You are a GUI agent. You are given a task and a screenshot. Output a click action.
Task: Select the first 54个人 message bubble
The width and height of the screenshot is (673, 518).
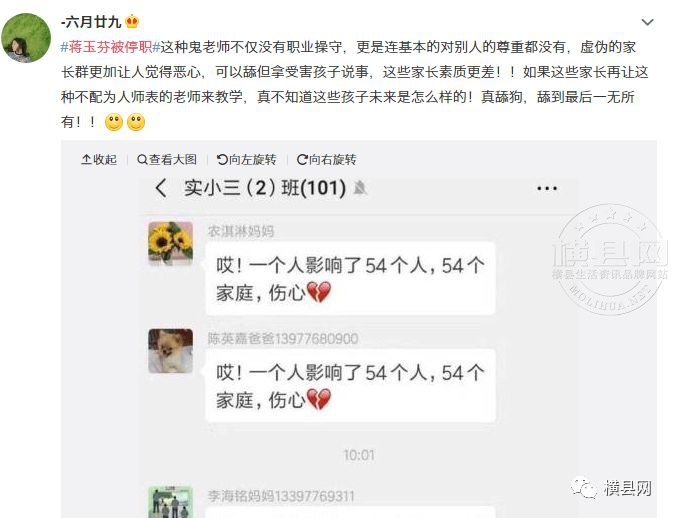click(350, 279)
